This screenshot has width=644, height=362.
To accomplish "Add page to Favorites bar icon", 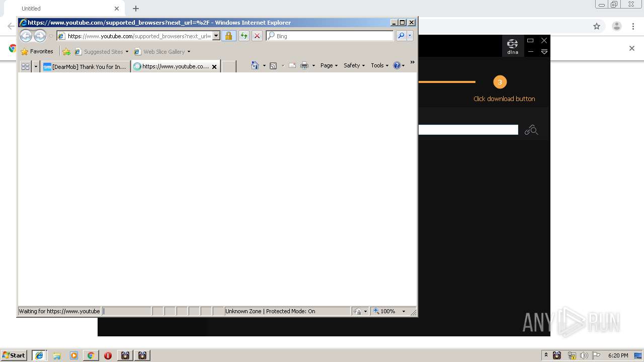I will click(66, 51).
